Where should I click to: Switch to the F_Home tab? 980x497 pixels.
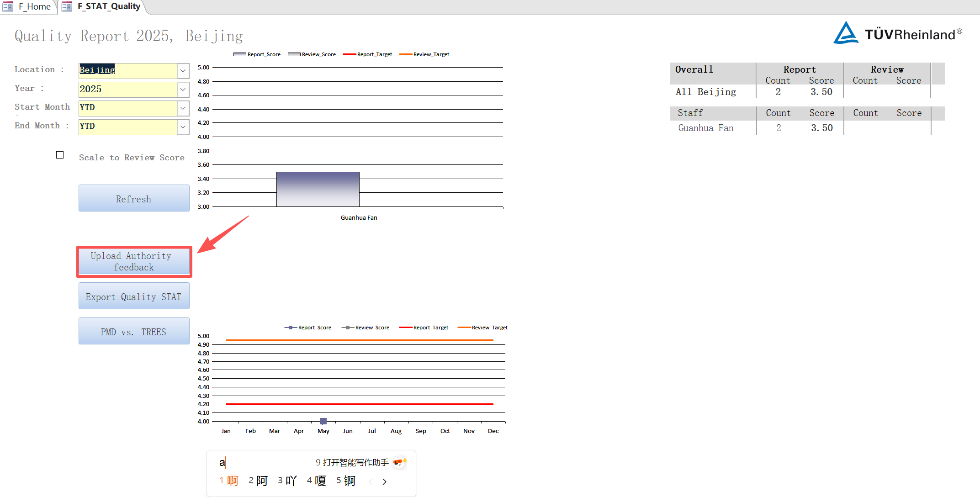tap(34, 6)
